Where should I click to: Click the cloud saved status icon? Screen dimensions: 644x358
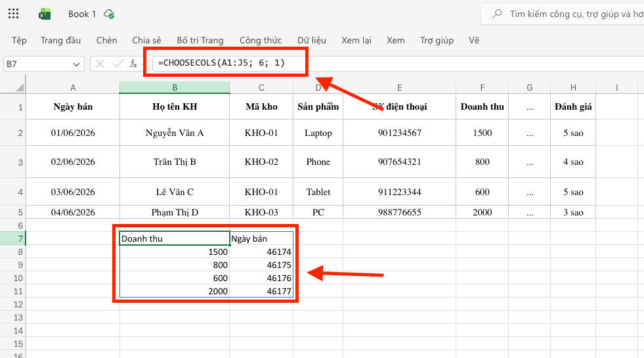coord(109,14)
